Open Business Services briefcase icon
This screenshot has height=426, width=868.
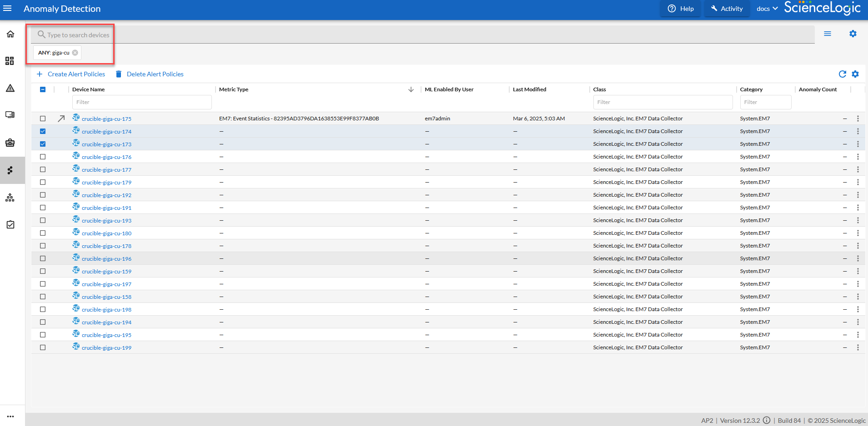10,143
